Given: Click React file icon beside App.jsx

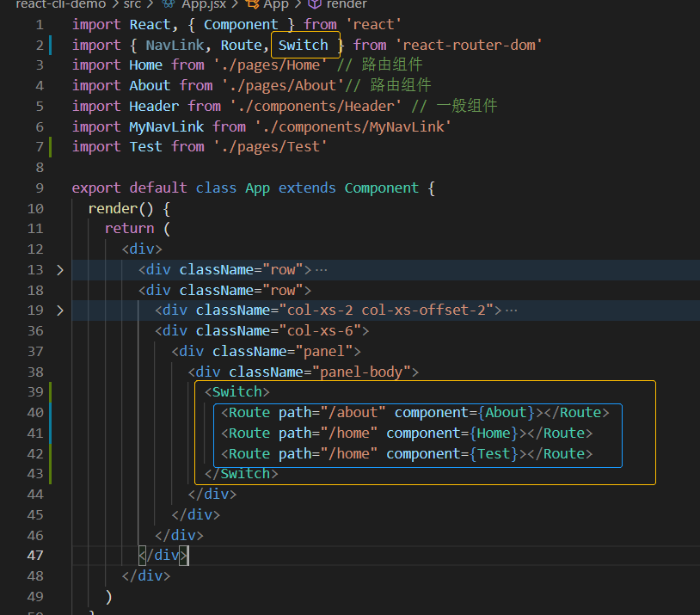Looking at the screenshot, I should [169, 4].
